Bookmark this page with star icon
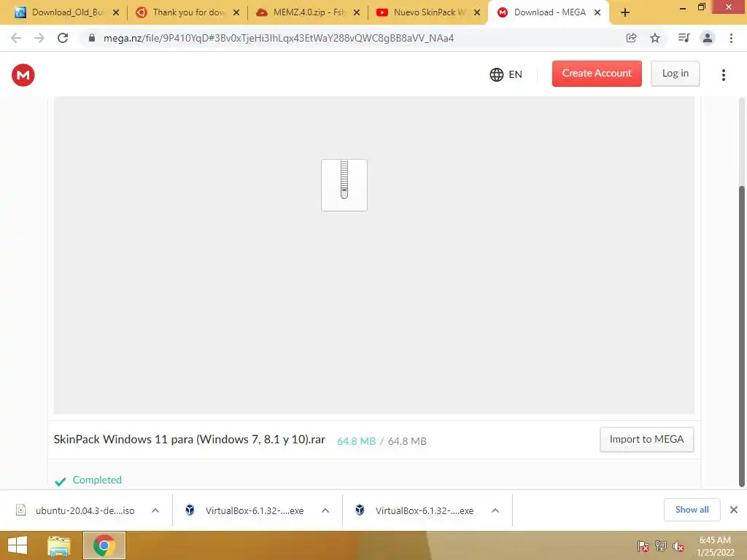Viewport: 747px width, 560px height. (655, 38)
